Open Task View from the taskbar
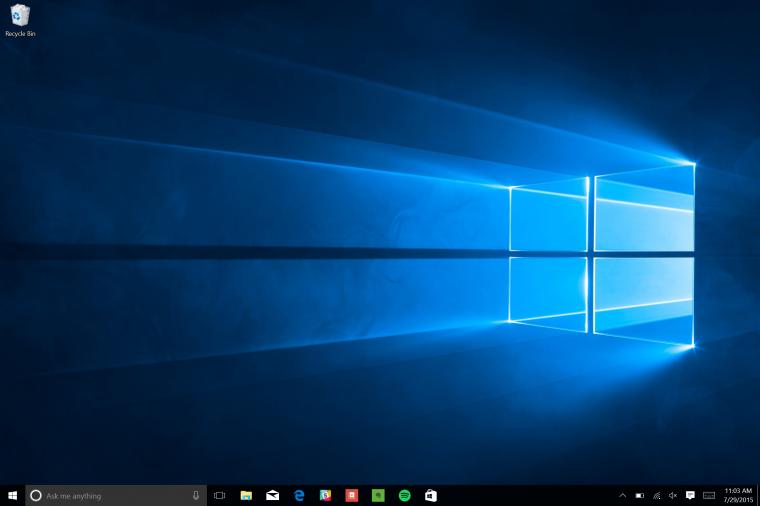 220,495
